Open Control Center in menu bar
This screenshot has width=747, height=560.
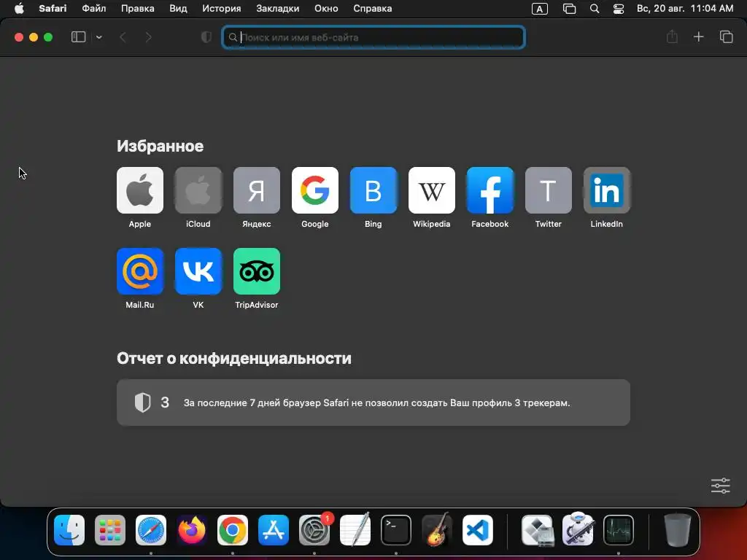(619, 9)
